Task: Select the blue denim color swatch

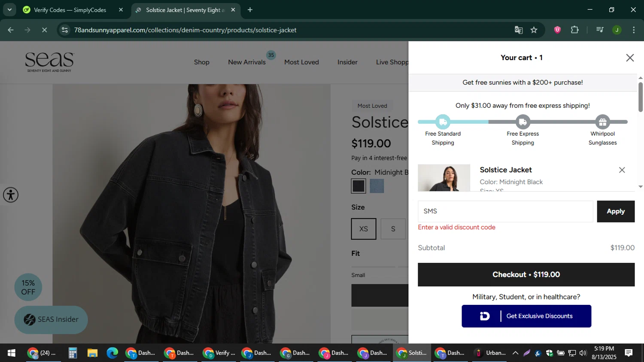Action: (x=377, y=186)
